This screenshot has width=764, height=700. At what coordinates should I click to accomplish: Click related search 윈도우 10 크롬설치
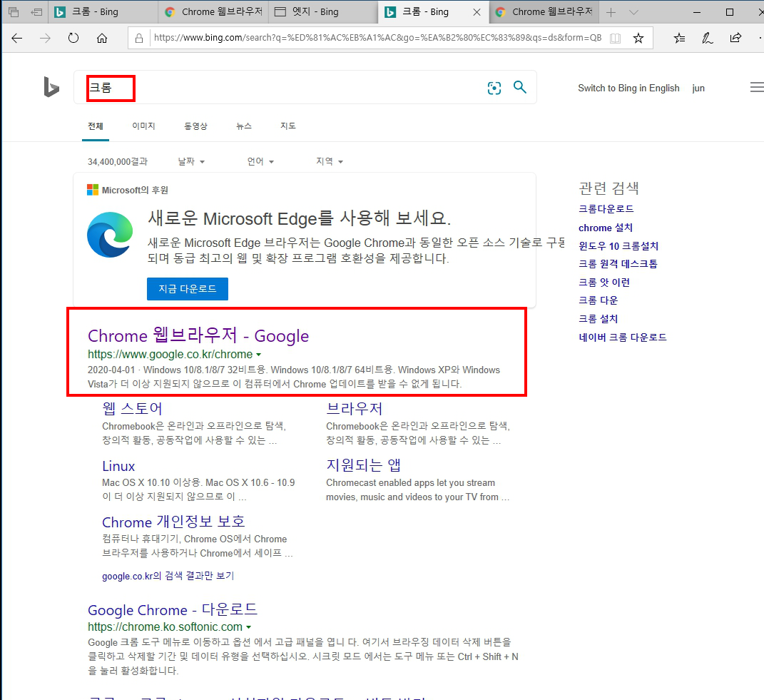pyautogui.click(x=618, y=246)
